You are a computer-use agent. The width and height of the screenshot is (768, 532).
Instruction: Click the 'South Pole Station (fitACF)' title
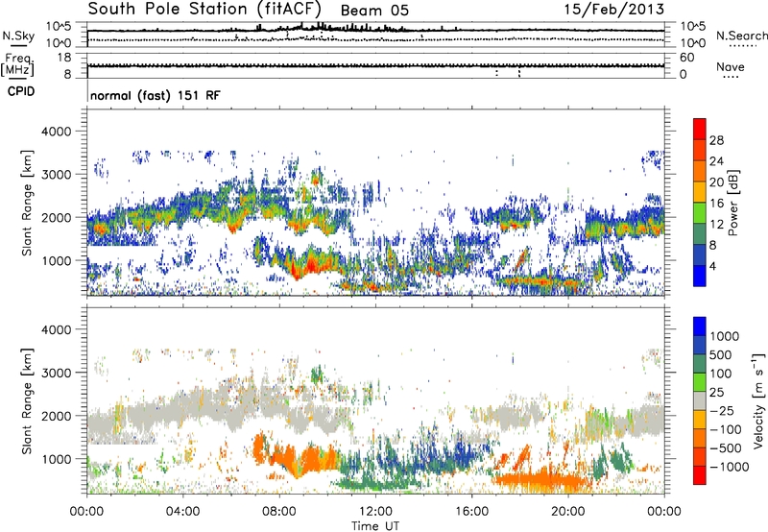tap(204, 9)
